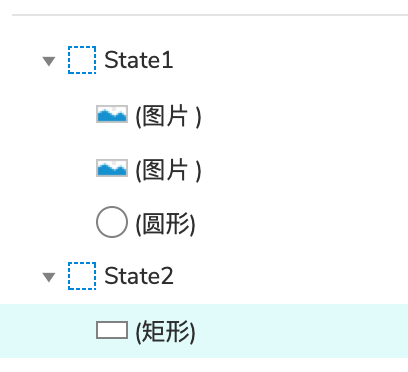Select the (矩形) text label
The image size is (408, 372).
(165, 332)
